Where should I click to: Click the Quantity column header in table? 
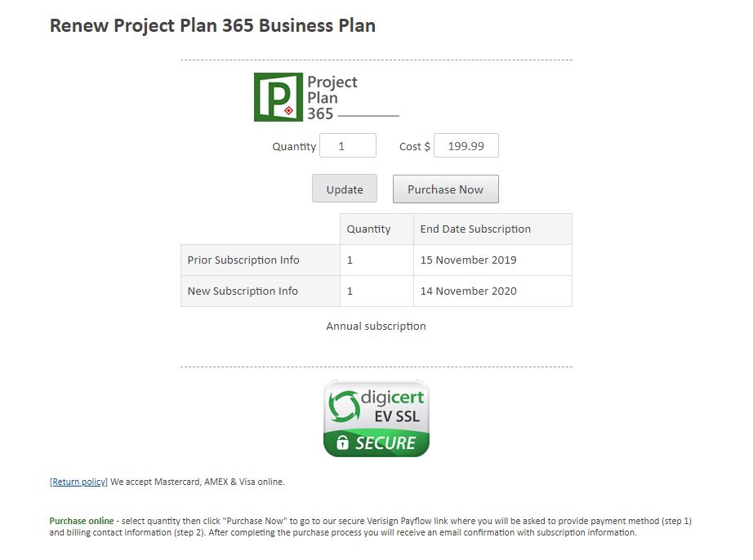point(377,229)
